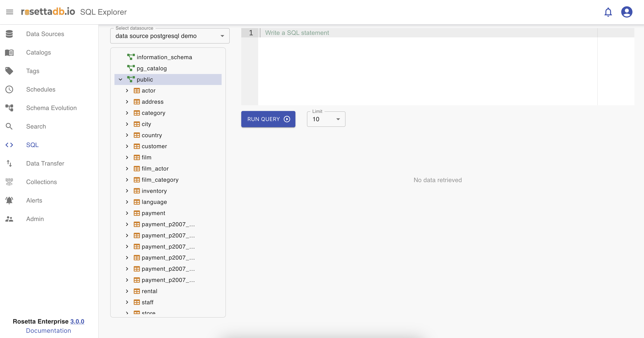Run the SQL query
Screen dimensions: 644x338
point(268,119)
